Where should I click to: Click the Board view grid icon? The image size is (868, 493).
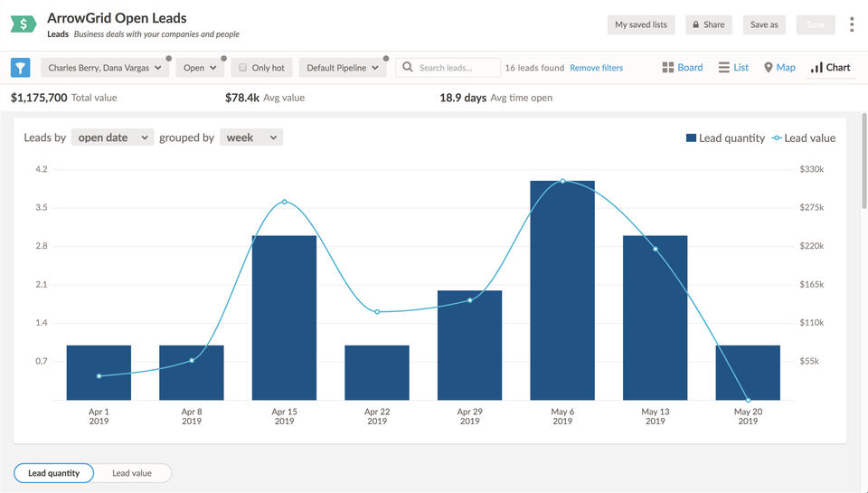pyautogui.click(x=668, y=68)
